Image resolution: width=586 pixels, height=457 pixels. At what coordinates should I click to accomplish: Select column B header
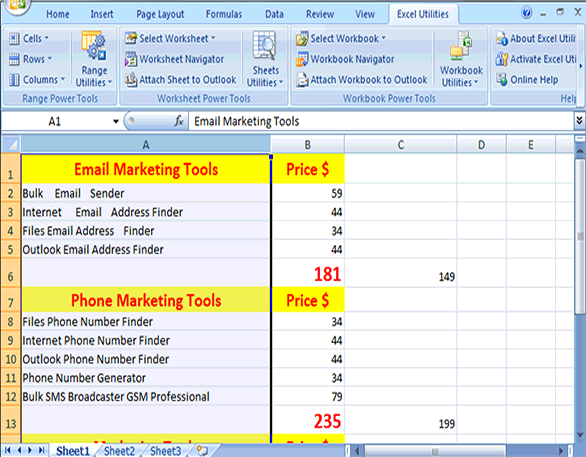308,145
